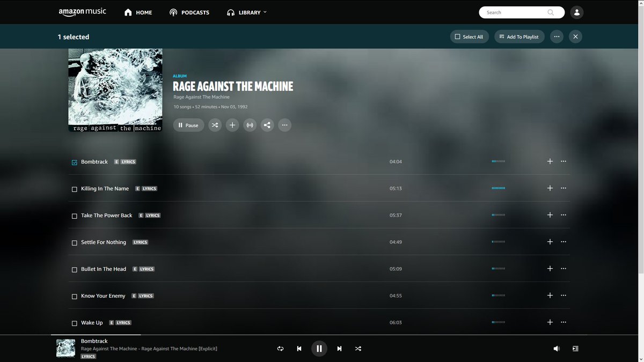Viewport: 644px width, 362px height.
Task: Click the Bombtrack song title
Action: click(x=94, y=161)
